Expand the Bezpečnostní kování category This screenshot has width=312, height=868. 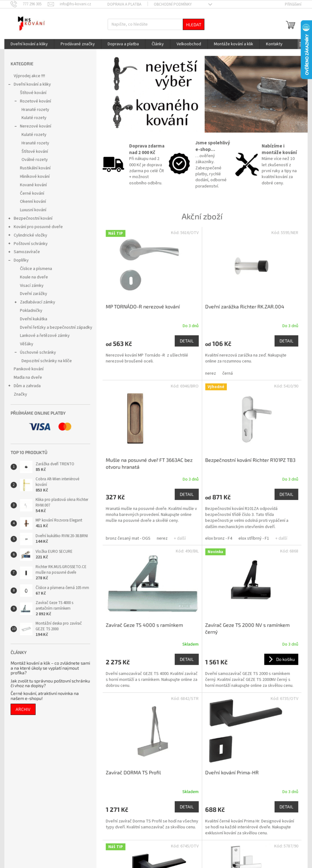pos(9,218)
